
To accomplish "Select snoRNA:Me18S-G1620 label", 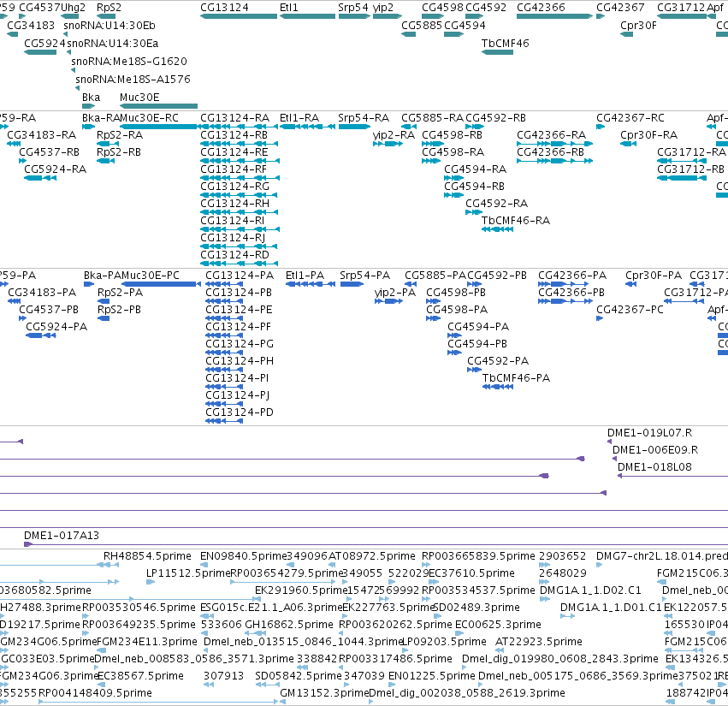I will [x=129, y=62].
